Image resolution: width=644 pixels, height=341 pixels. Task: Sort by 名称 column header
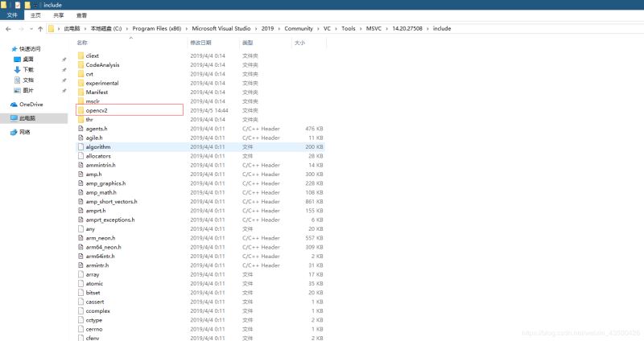point(82,43)
